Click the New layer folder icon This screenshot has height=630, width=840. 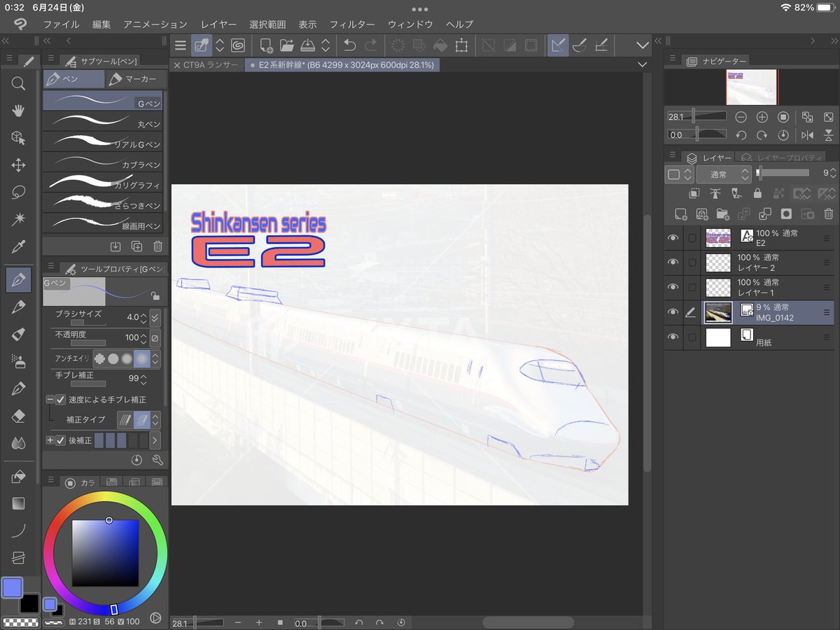(x=722, y=214)
